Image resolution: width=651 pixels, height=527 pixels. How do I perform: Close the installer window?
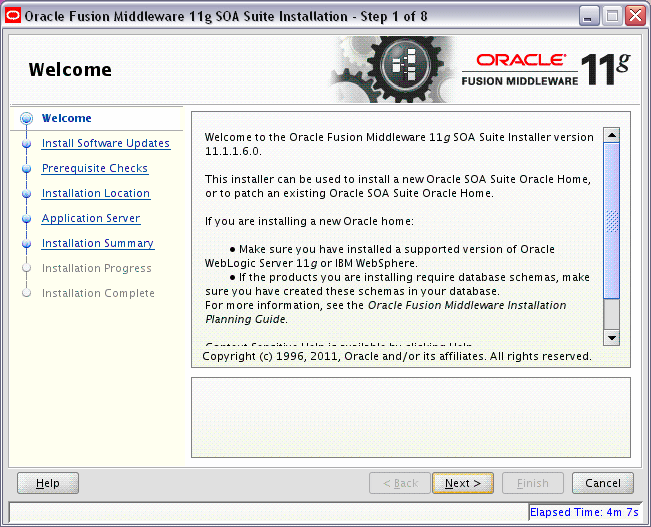pos(635,17)
